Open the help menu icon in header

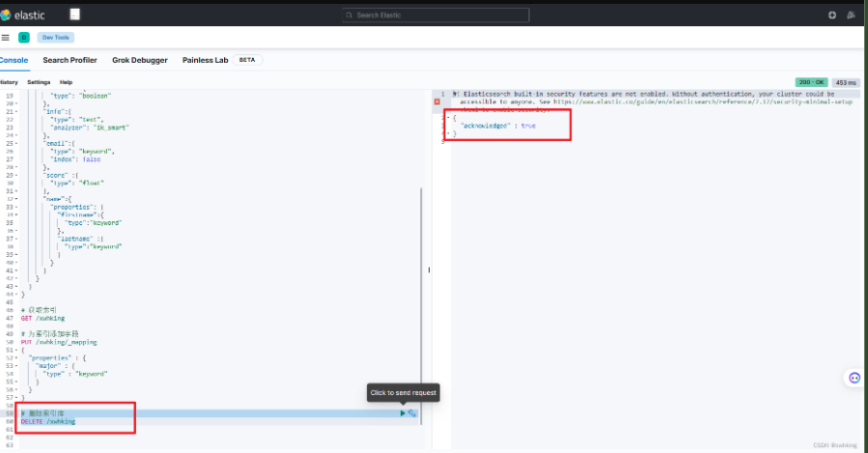tap(832, 14)
